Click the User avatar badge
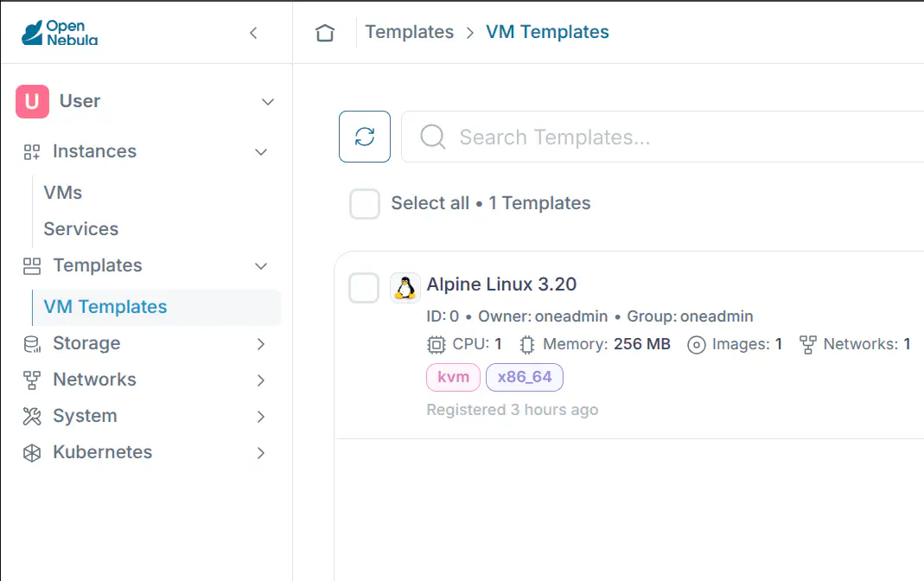The image size is (924, 581). click(32, 101)
